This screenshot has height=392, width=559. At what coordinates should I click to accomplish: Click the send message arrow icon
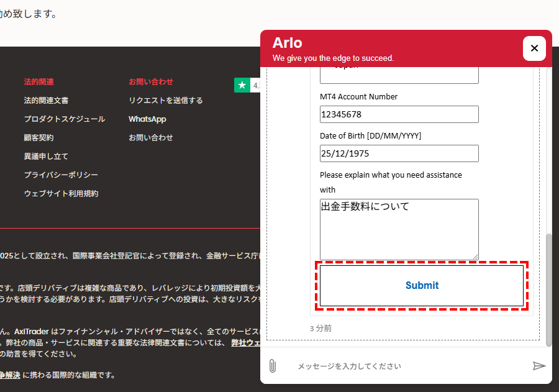539,366
